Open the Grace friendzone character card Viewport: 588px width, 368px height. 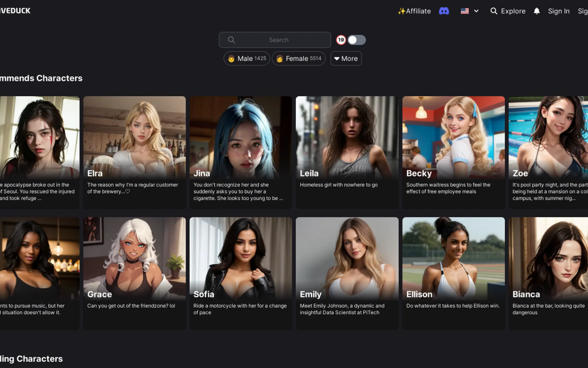(x=134, y=273)
